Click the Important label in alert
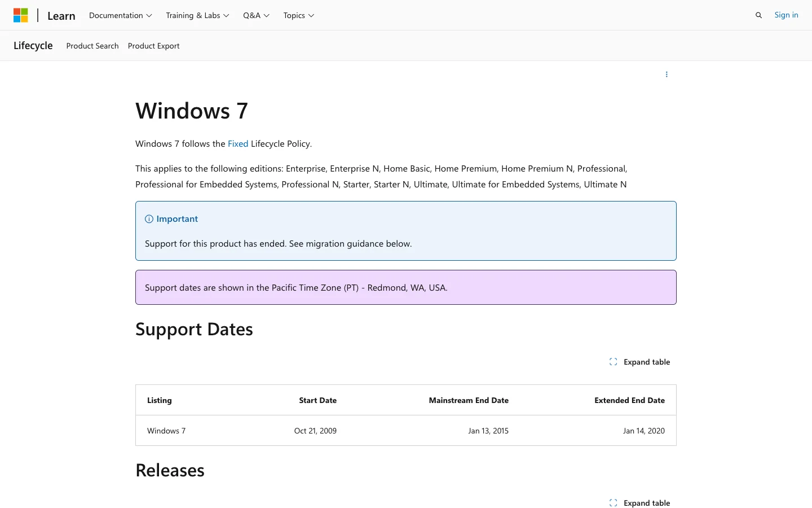The height and width of the screenshot is (508, 812). pos(177,219)
